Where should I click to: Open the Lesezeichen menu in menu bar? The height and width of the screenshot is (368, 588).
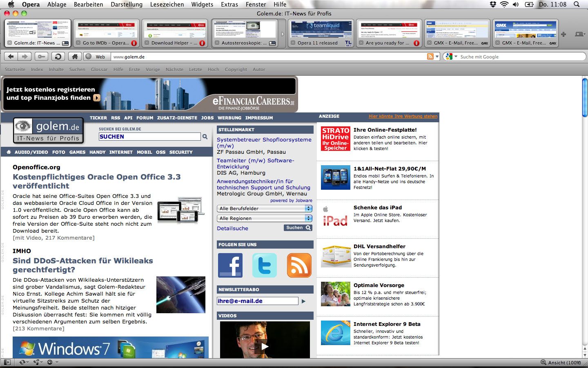click(x=167, y=4)
